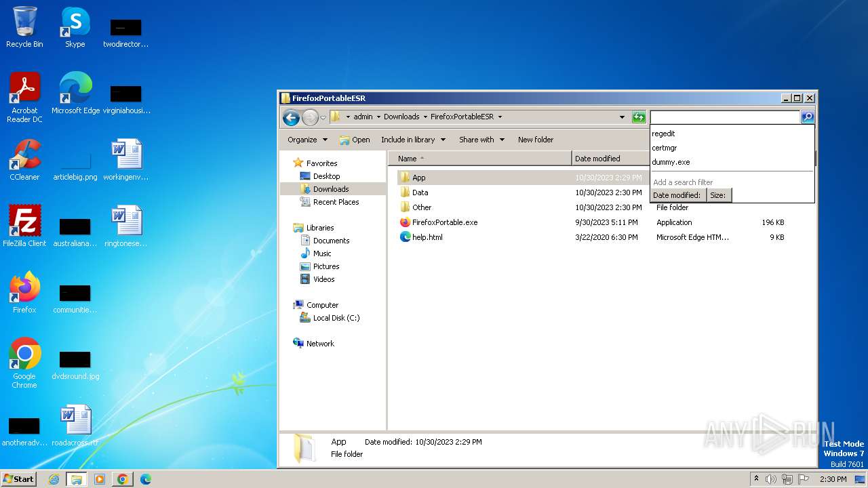Click the New folder button
The image size is (868, 488).
tap(536, 140)
